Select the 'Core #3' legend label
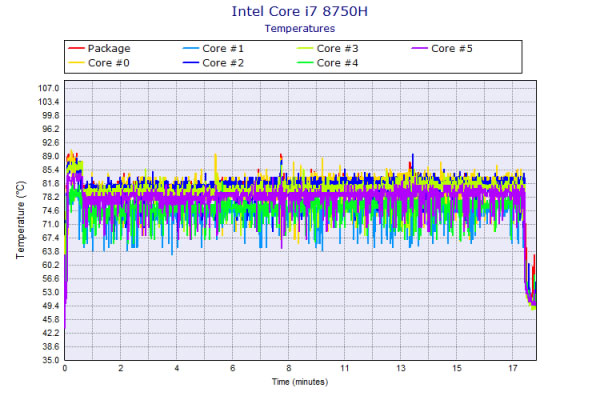The width and height of the screenshot is (600, 400). 338,49
